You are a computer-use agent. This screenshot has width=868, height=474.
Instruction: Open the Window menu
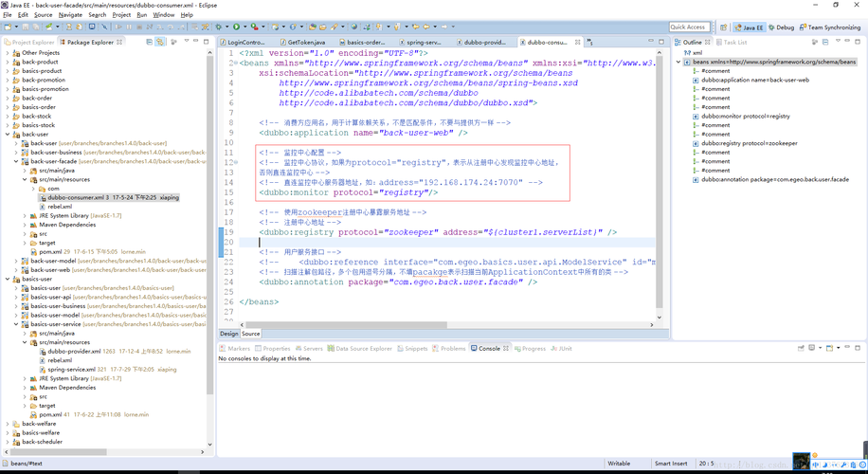click(x=163, y=15)
